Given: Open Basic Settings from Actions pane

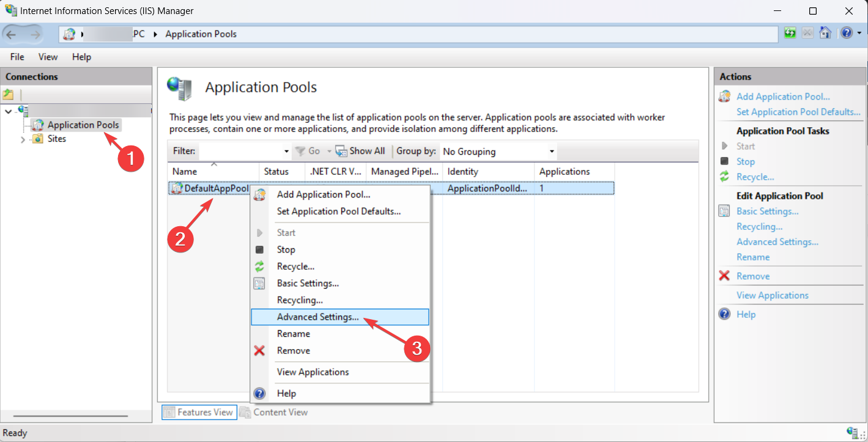Looking at the screenshot, I should pyautogui.click(x=768, y=211).
